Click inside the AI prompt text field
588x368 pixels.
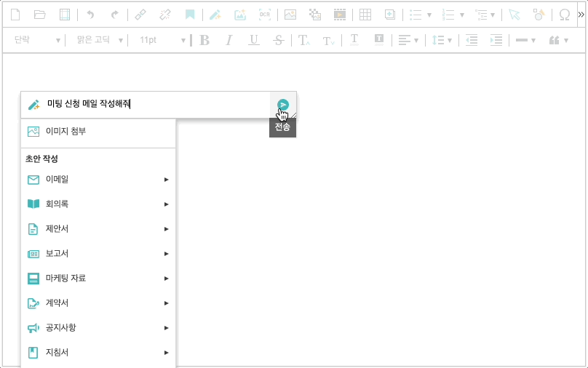click(x=153, y=105)
